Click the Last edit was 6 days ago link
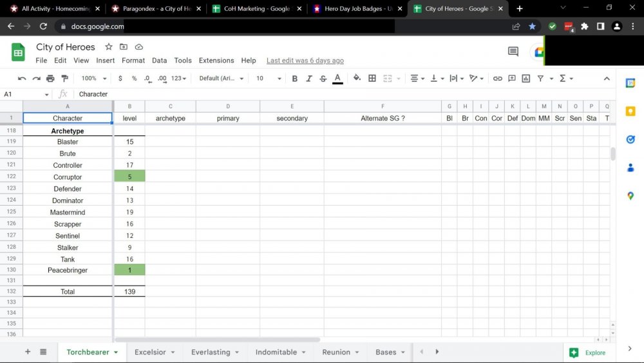 [x=305, y=61]
